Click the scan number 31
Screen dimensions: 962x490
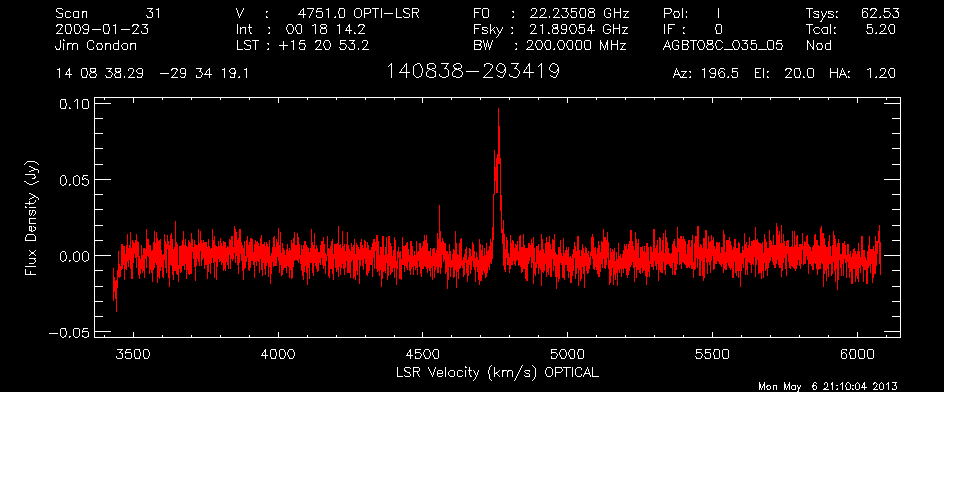(x=153, y=13)
